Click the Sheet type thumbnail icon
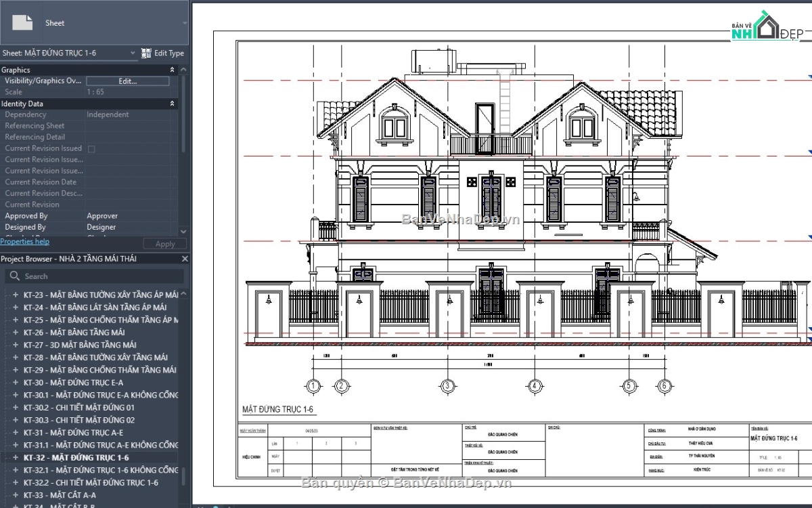 pos(22,22)
